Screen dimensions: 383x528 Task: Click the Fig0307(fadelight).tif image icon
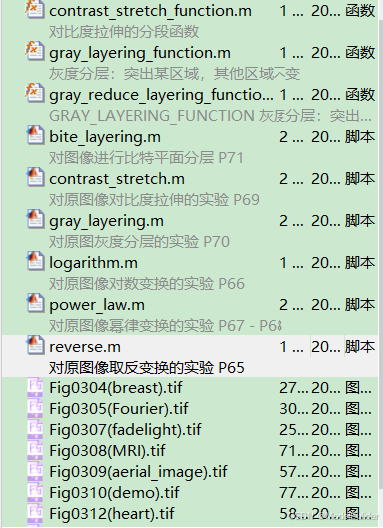[35, 430]
